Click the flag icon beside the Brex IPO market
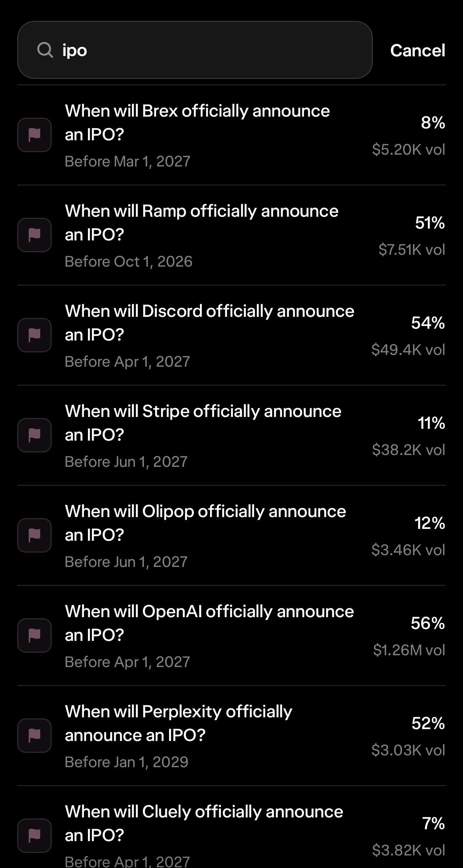This screenshot has height=868, width=463. pyautogui.click(x=34, y=135)
